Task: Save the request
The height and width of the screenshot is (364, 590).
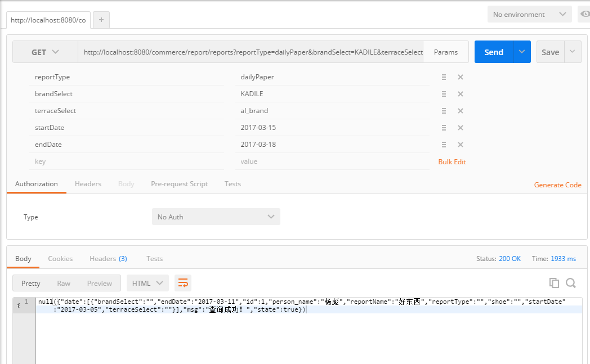Action: pyautogui.click(x=550, y=52)
